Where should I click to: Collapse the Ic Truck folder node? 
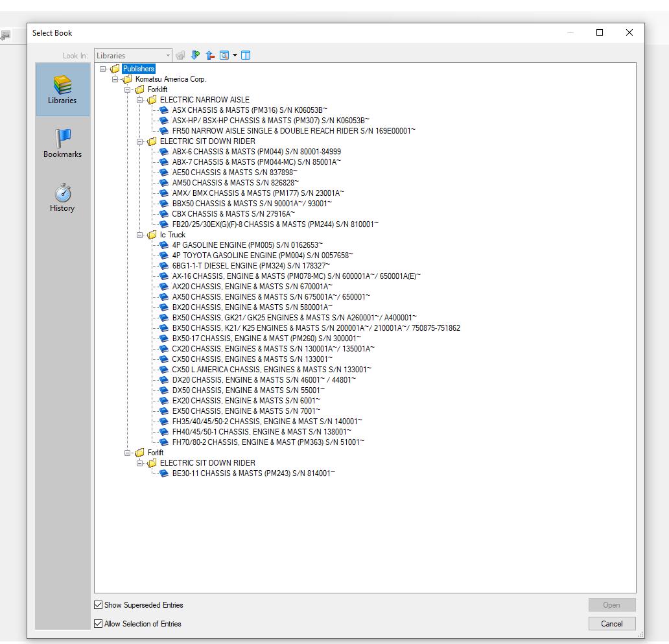[140, 235]
